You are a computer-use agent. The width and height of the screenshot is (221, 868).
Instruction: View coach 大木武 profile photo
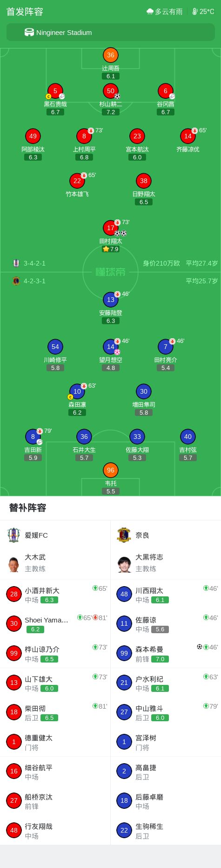pos(14,564)
